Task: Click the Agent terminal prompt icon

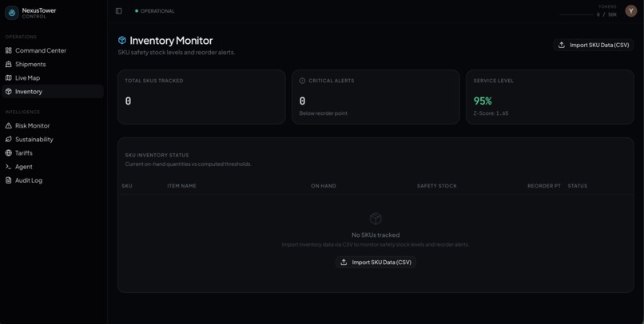Action: pos(9,167)
